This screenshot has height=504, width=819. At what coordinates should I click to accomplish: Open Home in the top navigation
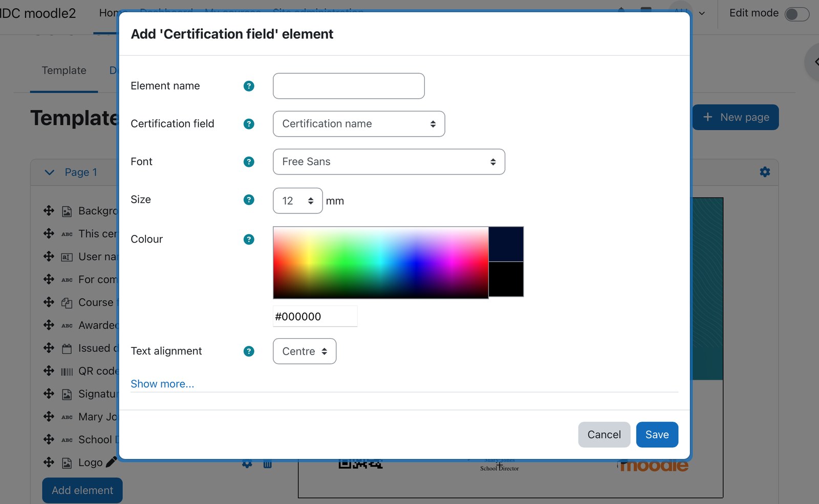pyautogui.click(x=109, y=13)
